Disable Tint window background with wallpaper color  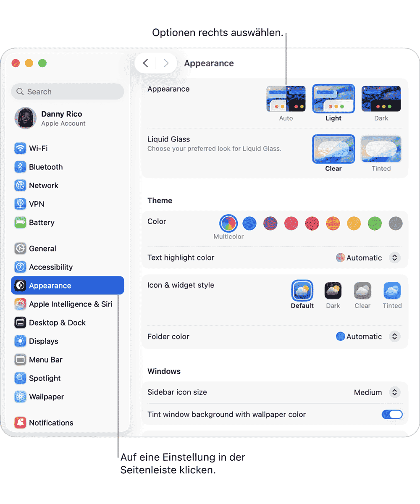pos(392,415)
